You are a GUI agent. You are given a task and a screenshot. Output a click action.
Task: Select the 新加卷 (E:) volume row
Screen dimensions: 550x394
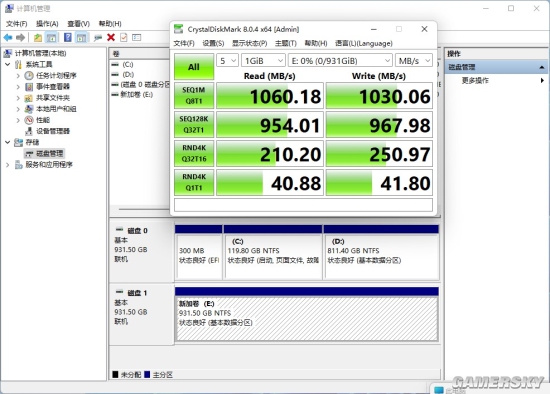coord(140,95)
